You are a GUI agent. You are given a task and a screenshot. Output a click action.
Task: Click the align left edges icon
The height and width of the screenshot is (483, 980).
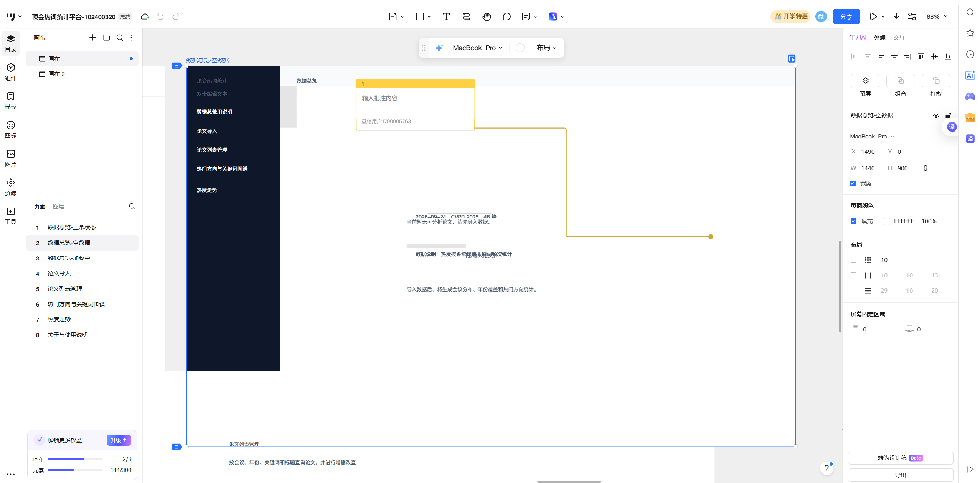pos(881,57)
